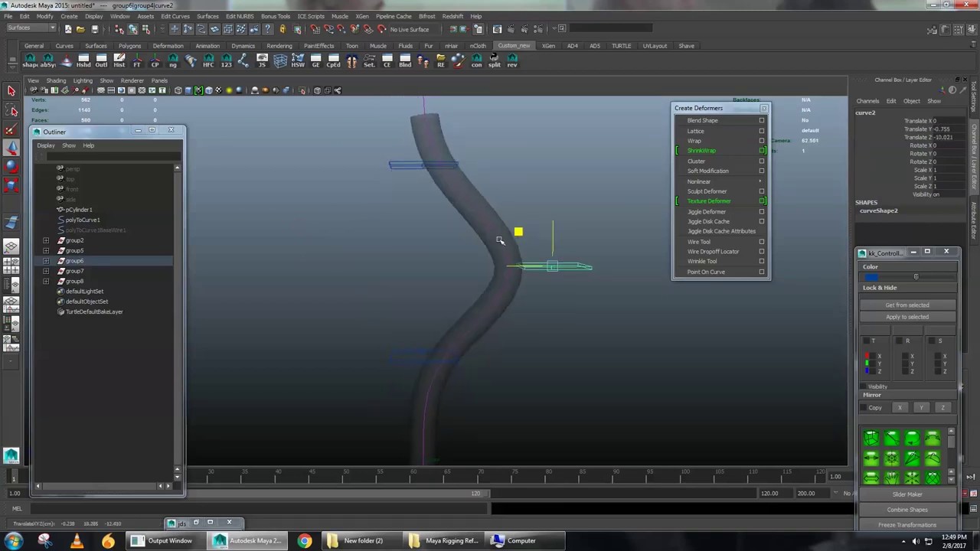Open the Outliner Display menu
The height and width of the screenshot is (551, 980).
pos(46,145)
